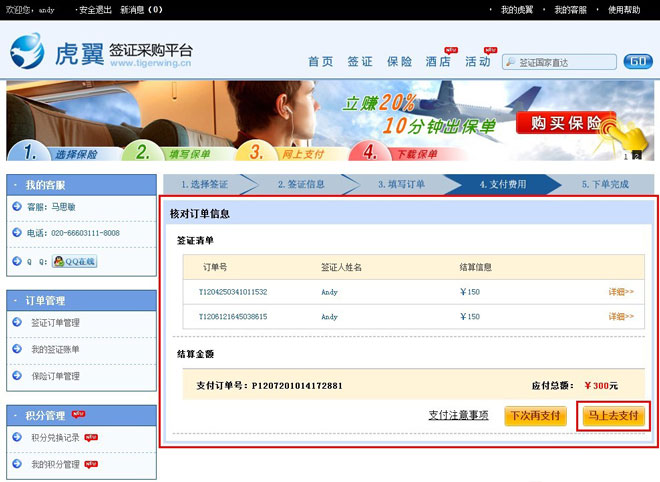Open 积分兑换记录 in sidebar

(56, 437)
